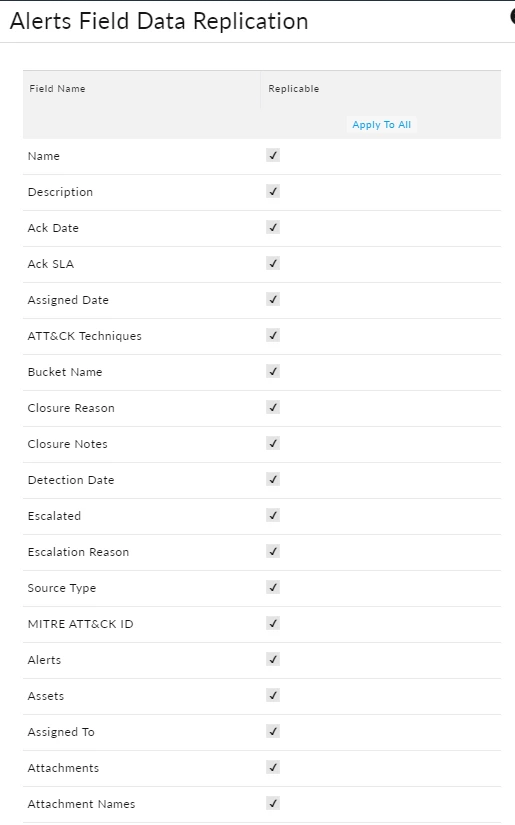Viewport: 515px width, 825px height.
Task: Toggle Escalation Reason replicable checkbox
Action: tap(273, 551)
